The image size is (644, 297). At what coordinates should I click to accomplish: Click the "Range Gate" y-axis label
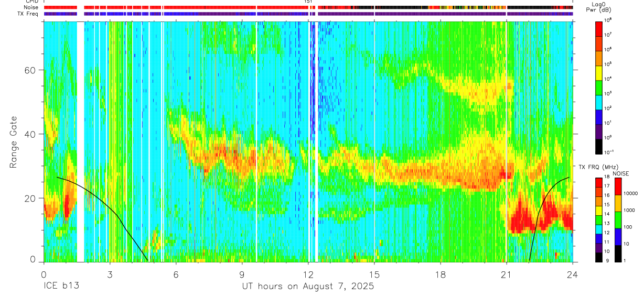[x=13, y=141]
